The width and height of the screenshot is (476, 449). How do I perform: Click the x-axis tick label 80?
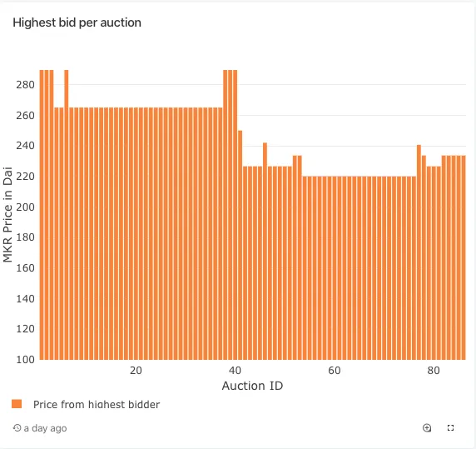point(434,371)
